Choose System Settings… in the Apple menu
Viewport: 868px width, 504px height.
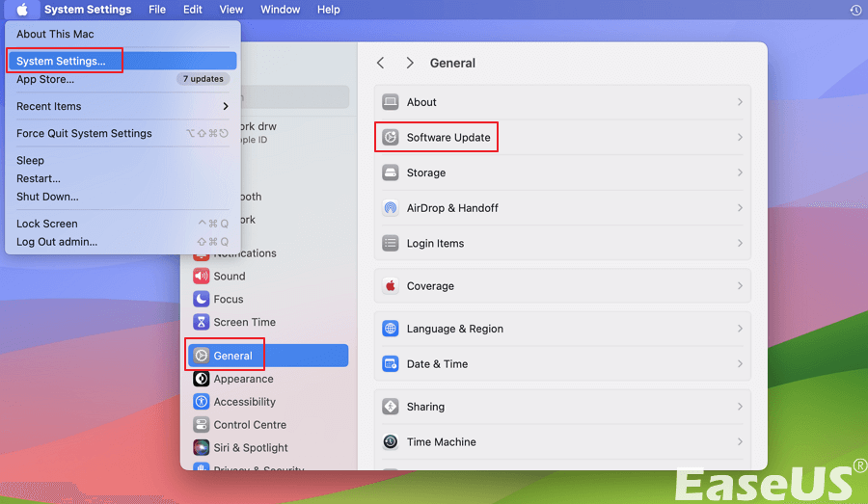pos(62,62)
